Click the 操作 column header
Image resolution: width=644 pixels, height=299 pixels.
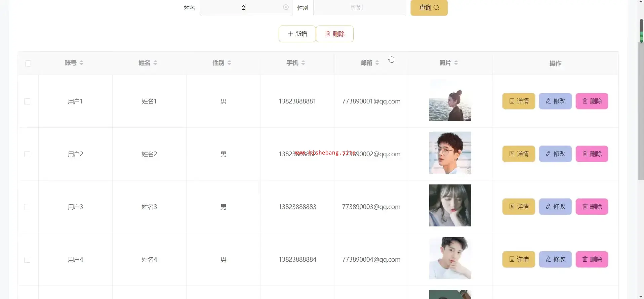[555, 63]
